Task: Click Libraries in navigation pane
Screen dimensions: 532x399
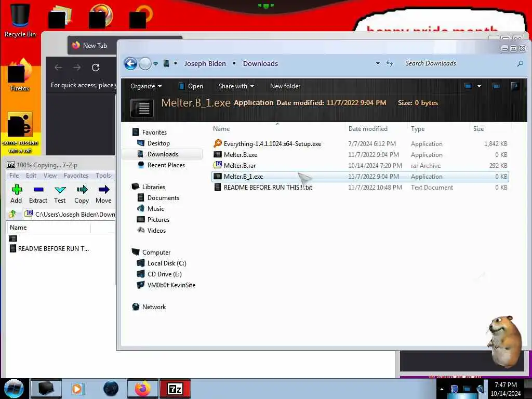Action: pos(154,187)
